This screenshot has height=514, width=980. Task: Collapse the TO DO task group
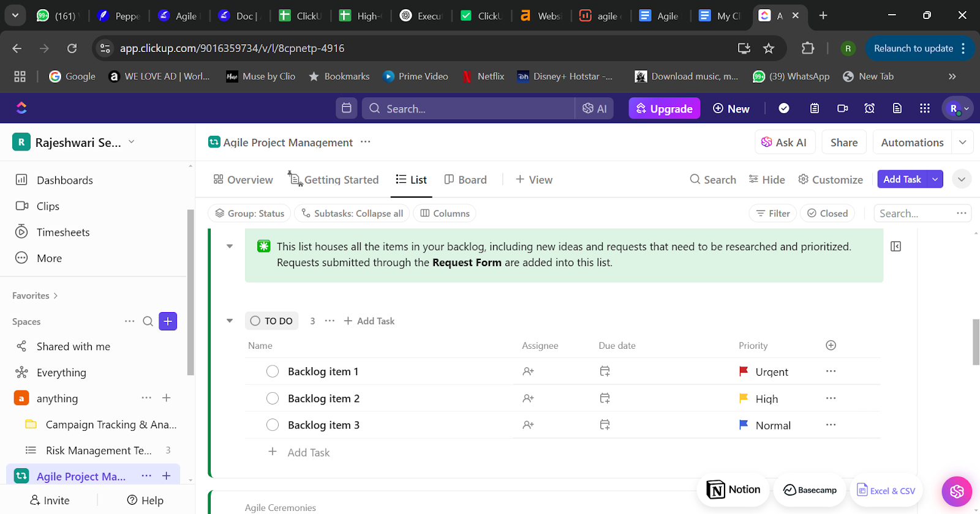click(x=230, y=321)
